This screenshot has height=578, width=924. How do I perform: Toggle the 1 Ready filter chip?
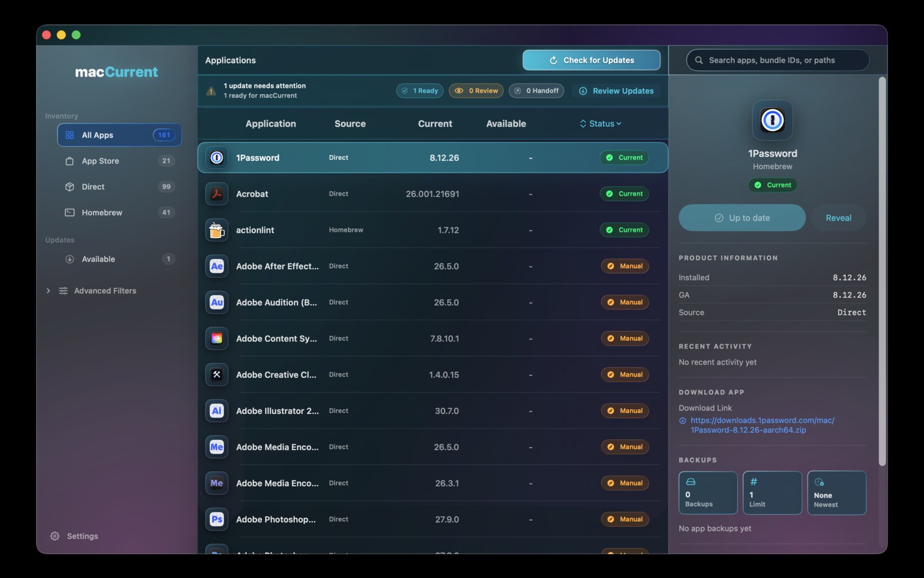420,91
